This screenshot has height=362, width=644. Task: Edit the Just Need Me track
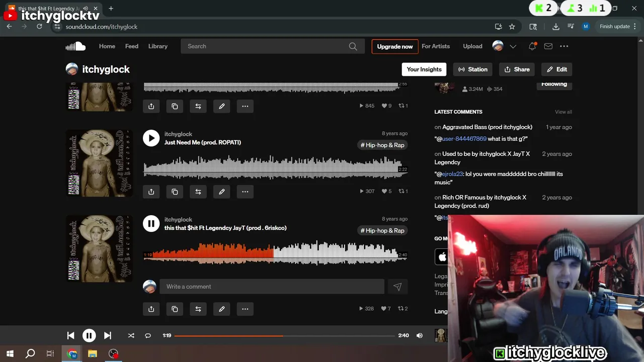[222, 192]
